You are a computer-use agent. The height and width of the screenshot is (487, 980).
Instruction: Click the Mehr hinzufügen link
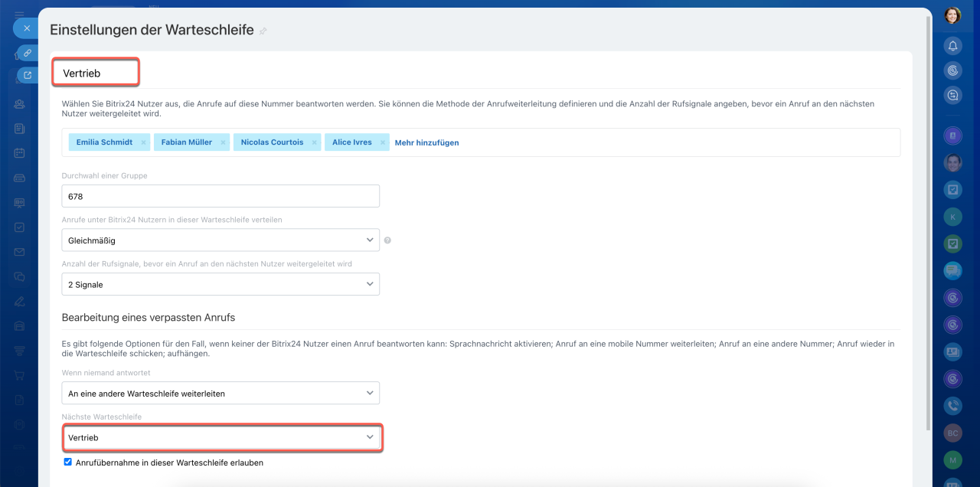point(426,142)
